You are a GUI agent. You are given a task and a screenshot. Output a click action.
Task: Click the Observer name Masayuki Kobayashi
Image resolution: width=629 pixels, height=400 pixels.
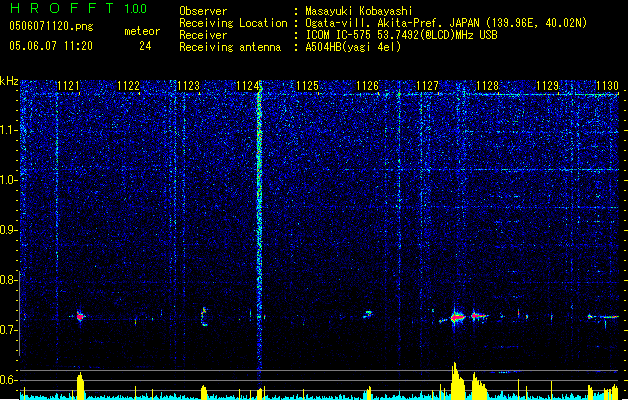coord(359,11)
